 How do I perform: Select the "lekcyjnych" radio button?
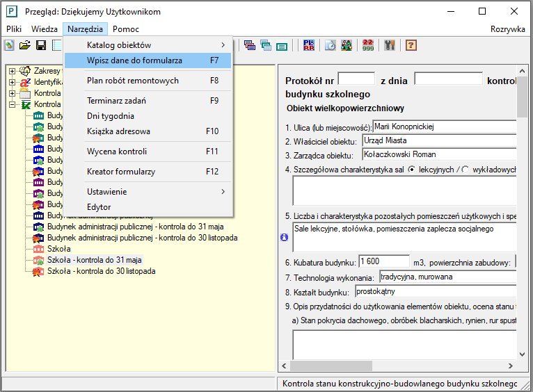click(412, 170)
